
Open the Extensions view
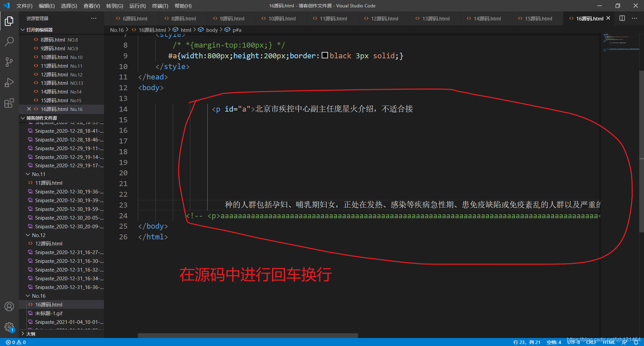[x=9, y=103]
